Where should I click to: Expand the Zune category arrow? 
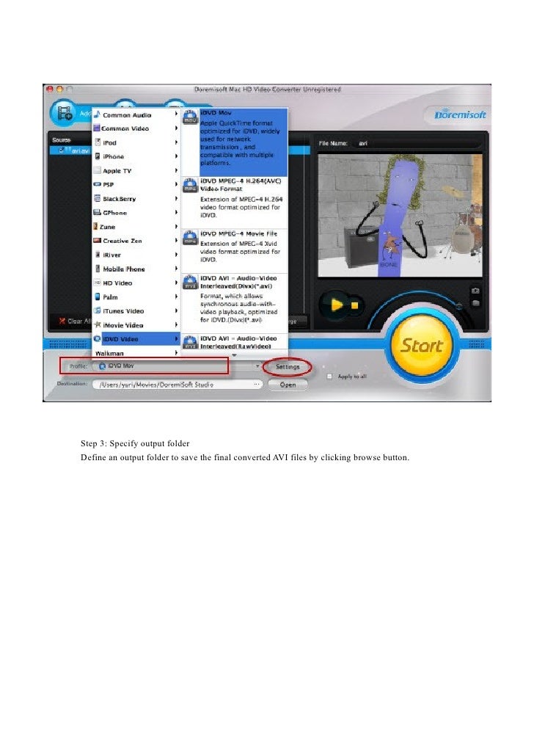click(x=176, y=226)
